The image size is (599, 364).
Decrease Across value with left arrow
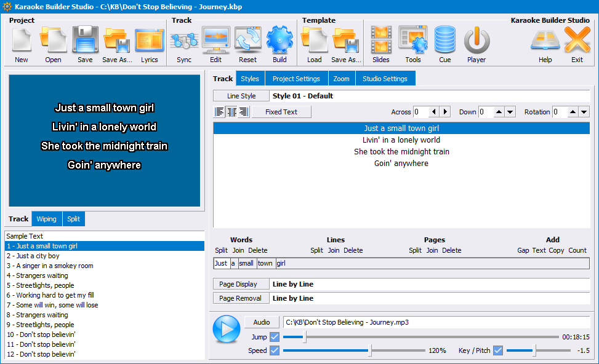[433, 112]
